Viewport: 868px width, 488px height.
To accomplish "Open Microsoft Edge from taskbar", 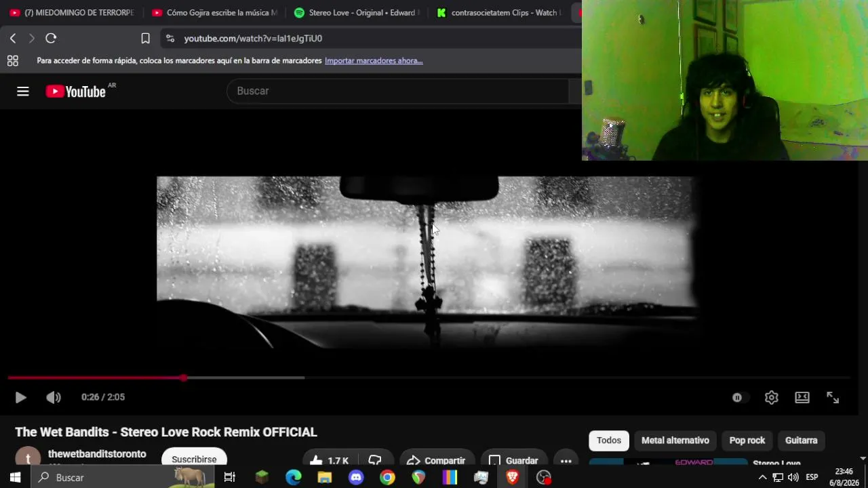I will tap(293, 478).
